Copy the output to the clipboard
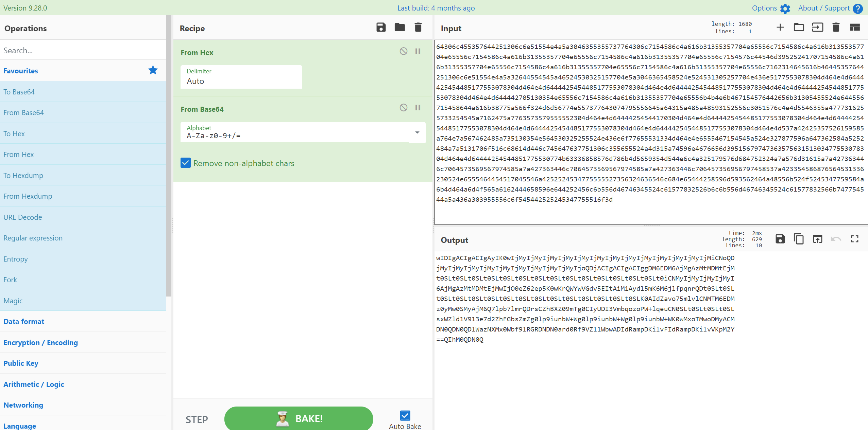Viewport: 868px width, 430px height. point(799,239)
